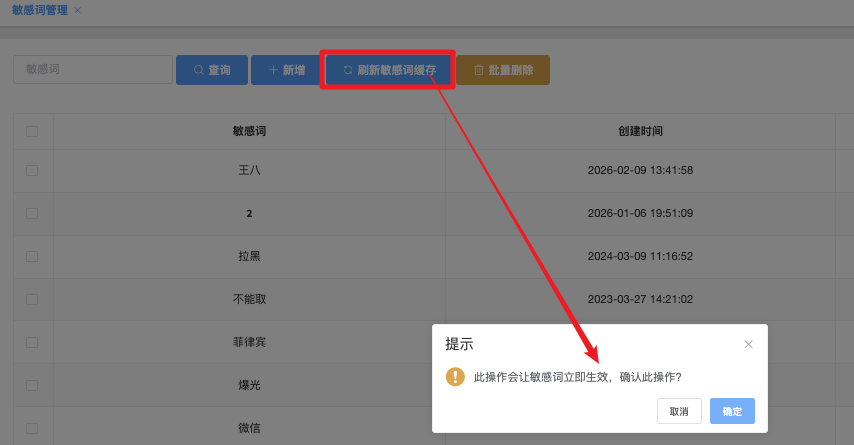Click the refresh icon for 刷新敏感词缓存
This screenshot has width=854, height=445.
348,70
